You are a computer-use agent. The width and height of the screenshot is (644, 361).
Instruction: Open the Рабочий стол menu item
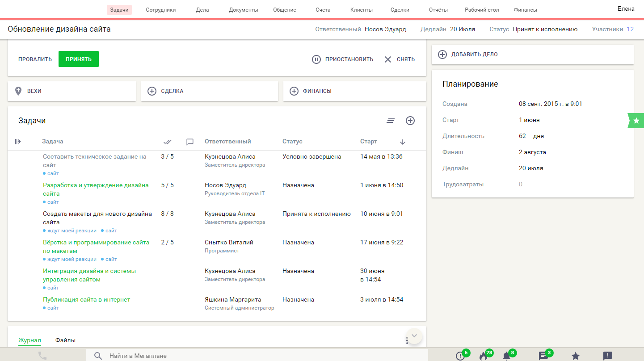click(482, 10)
